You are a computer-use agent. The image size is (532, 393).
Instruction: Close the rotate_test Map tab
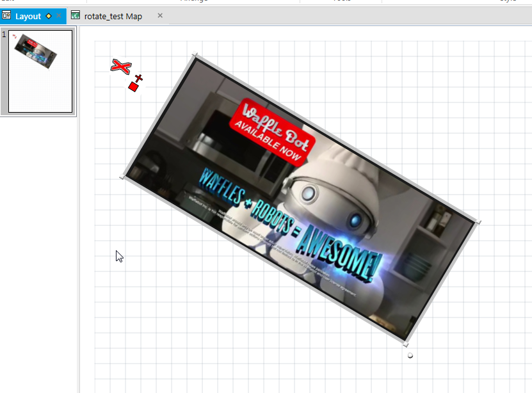[x=159, y=15]
